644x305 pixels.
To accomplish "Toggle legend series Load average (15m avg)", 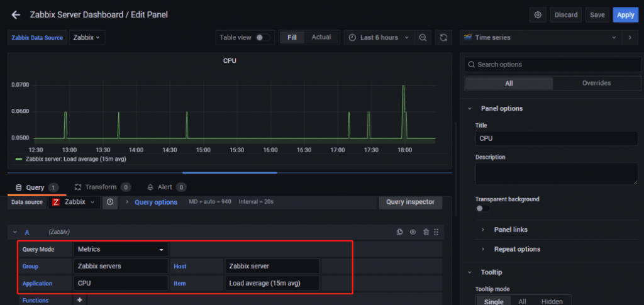I will (x=75, y=159).
